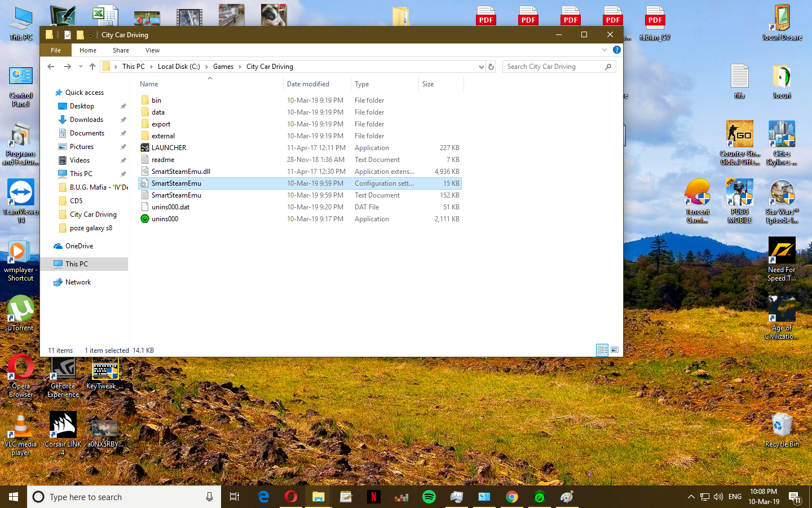812x508 pixels.
Task: Show hidden system tray icons
Action: (x=691, y=497)
